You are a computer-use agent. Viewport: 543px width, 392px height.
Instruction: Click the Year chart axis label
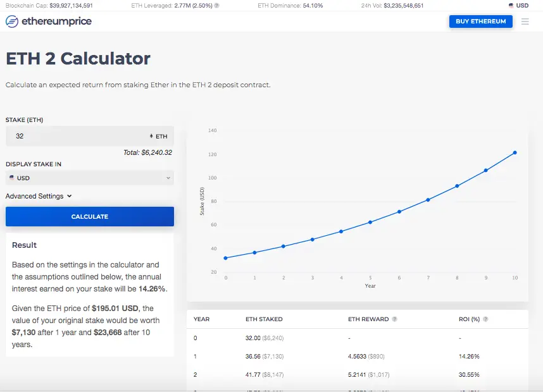[370, 286]
